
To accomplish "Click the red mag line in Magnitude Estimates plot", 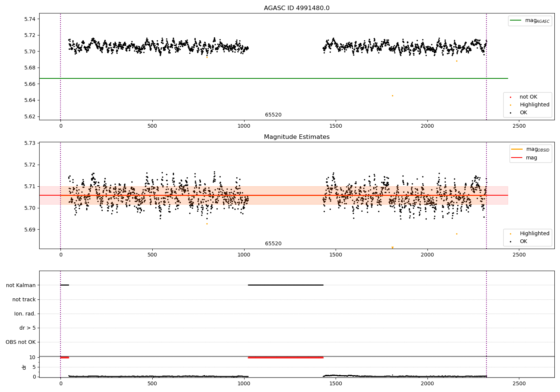I will [x=274, y=195].
